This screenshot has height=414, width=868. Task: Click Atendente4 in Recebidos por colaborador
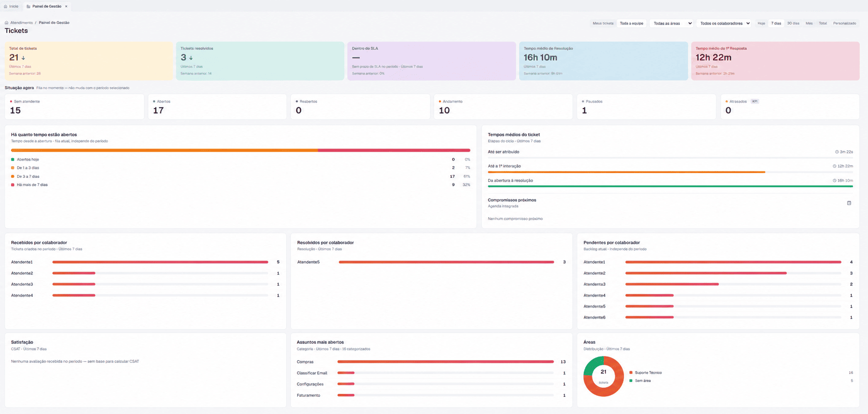pyautogui.click(x=22, y=295)
